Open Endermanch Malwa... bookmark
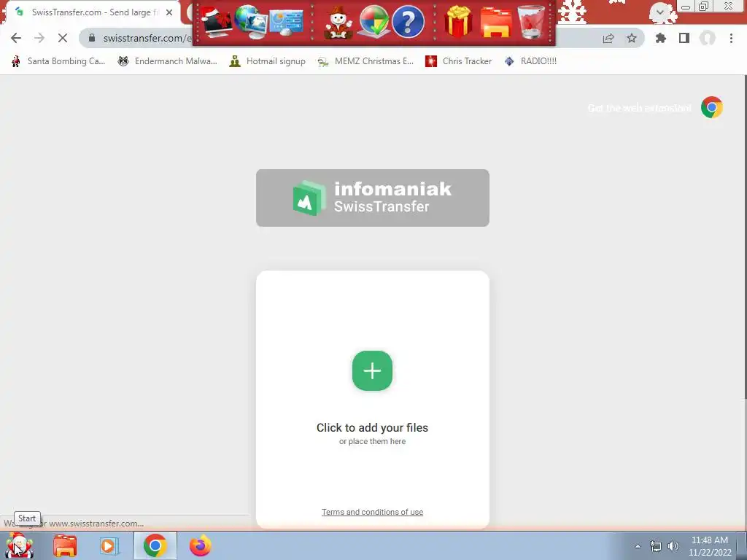 coord(167,61)
